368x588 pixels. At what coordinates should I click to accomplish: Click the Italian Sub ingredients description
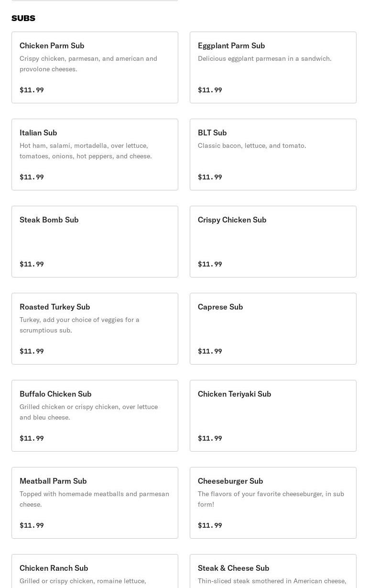[86, 151]
